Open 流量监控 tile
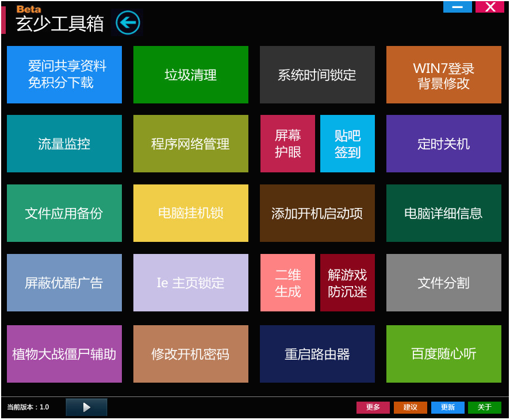This screenshot has height=420, width=510. point(64,144)
